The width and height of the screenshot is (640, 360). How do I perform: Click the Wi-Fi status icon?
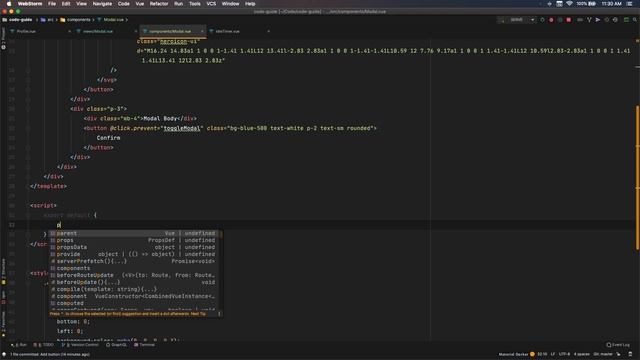click(569, 4)
